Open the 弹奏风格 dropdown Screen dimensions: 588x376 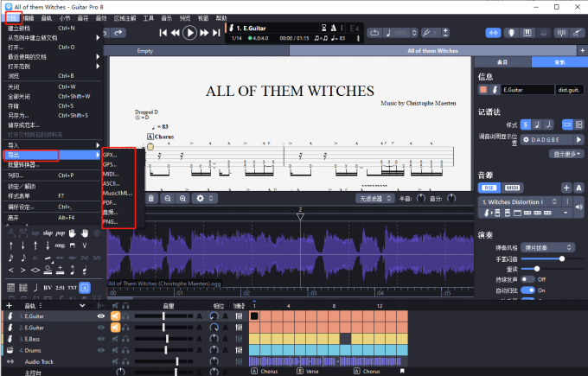pos(548,246)
